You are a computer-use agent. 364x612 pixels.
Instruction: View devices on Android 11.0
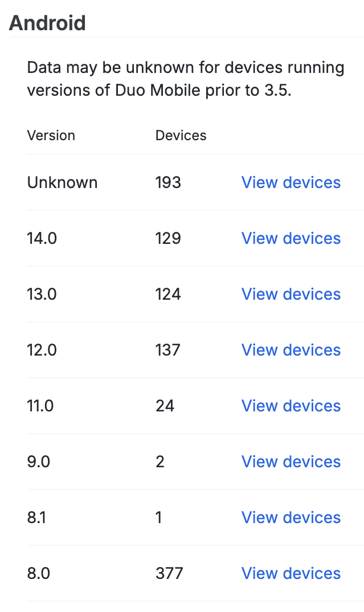(291, 406)
